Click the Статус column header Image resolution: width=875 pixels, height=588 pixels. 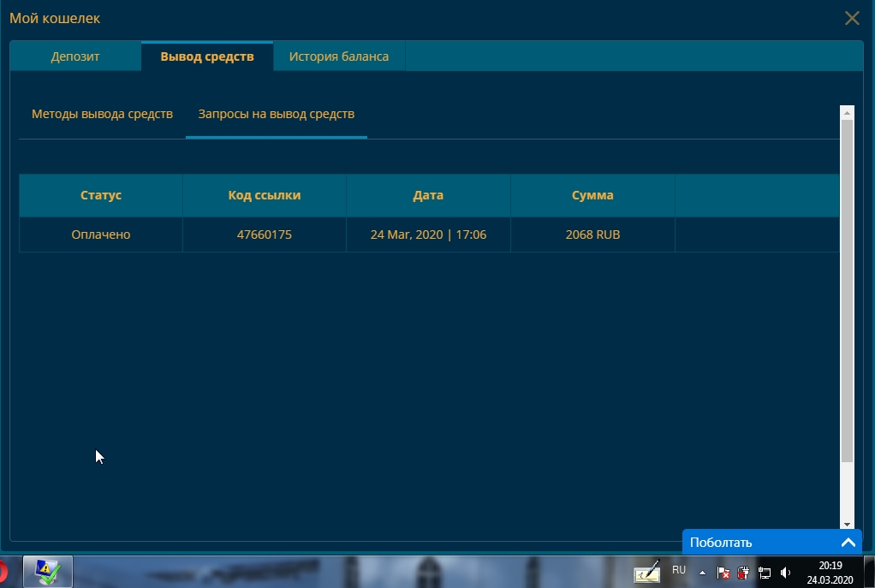[x=101, y=195]
